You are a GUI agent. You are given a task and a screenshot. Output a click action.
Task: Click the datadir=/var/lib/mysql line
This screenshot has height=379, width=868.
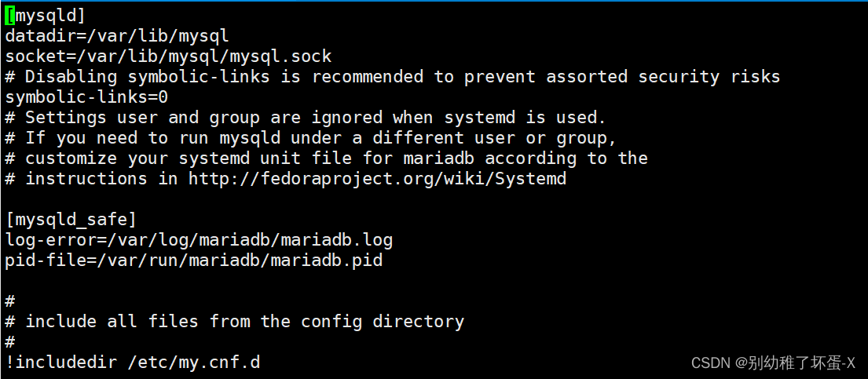tap(117, 37)
